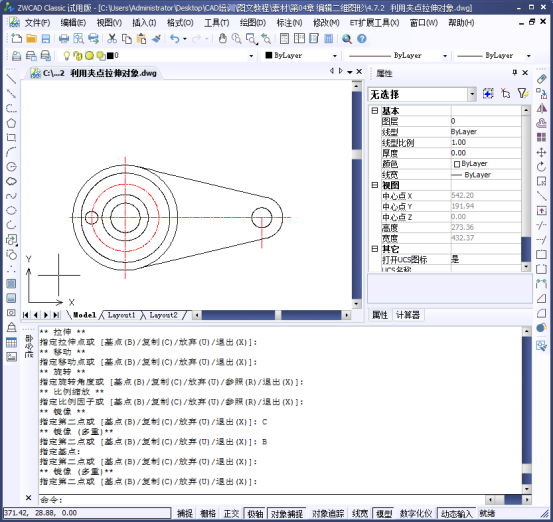The height and width of the screenshot is (522, 553).
Task: Select the Pan hand tool
Action: click(222, 39)
